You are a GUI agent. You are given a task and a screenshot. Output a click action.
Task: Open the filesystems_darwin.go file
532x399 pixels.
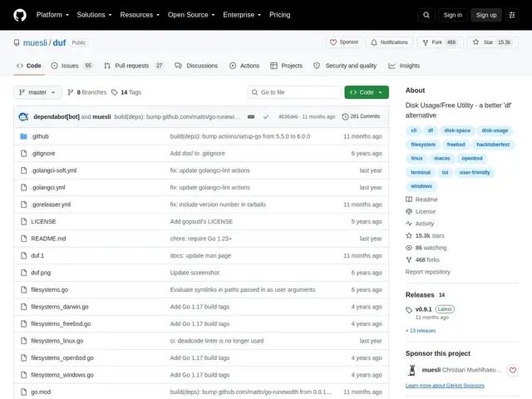(60, 307)
